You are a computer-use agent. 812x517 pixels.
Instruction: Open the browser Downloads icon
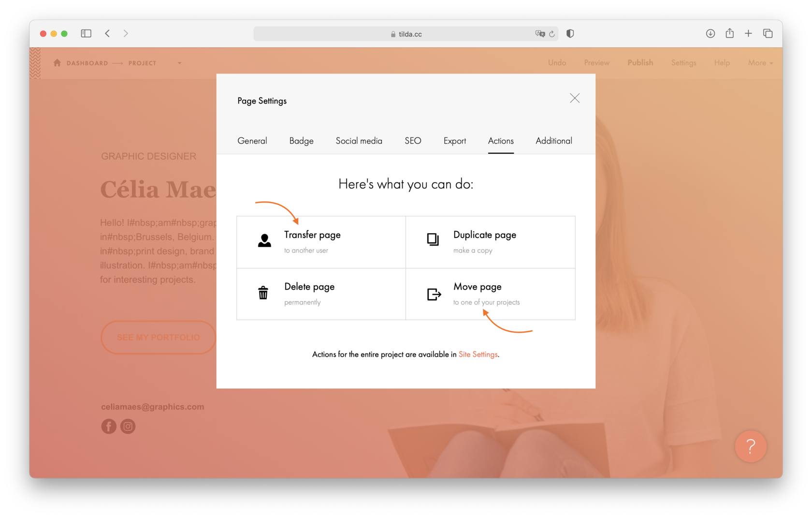pyautogui.click(x=710, y=33)
